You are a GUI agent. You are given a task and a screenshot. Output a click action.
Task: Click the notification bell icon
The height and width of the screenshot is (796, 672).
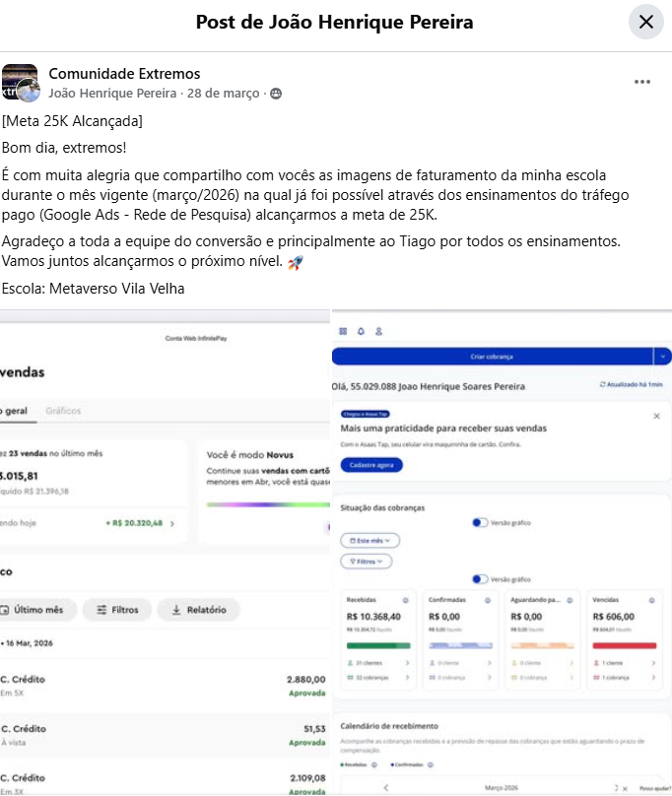pos(361,331)
